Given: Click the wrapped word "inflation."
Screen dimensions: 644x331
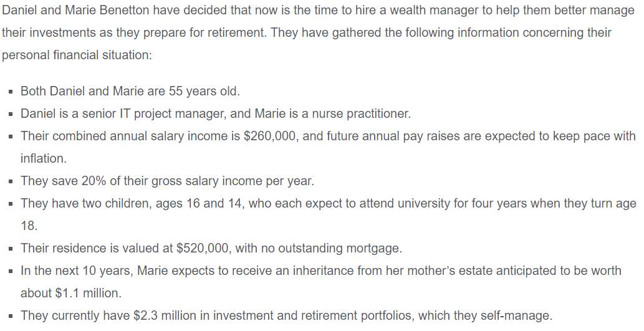Looking at the screenshot, I should coord(44,158).
